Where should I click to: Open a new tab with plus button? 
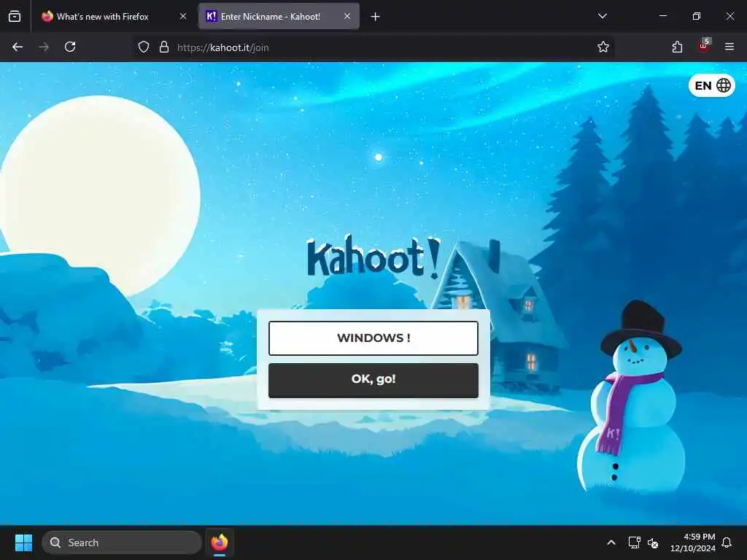[376, 17]
